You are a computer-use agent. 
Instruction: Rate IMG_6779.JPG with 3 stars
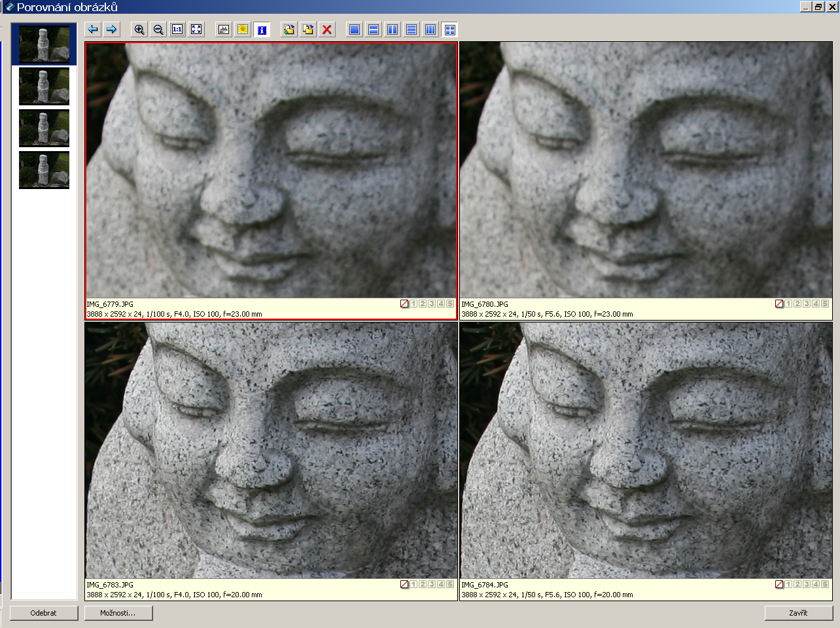point(432,304)
